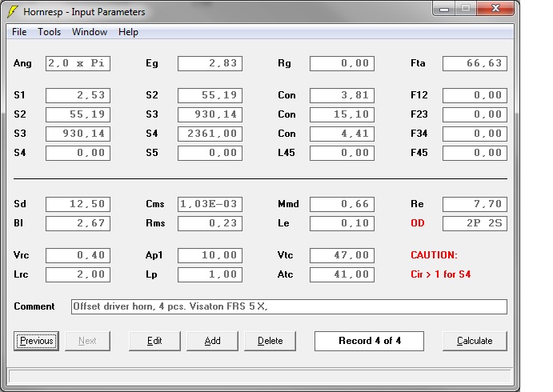This screenshot has width=553, height=392.
Task: Click the Eg field with 2,83
Action: [x=210, y=63]
